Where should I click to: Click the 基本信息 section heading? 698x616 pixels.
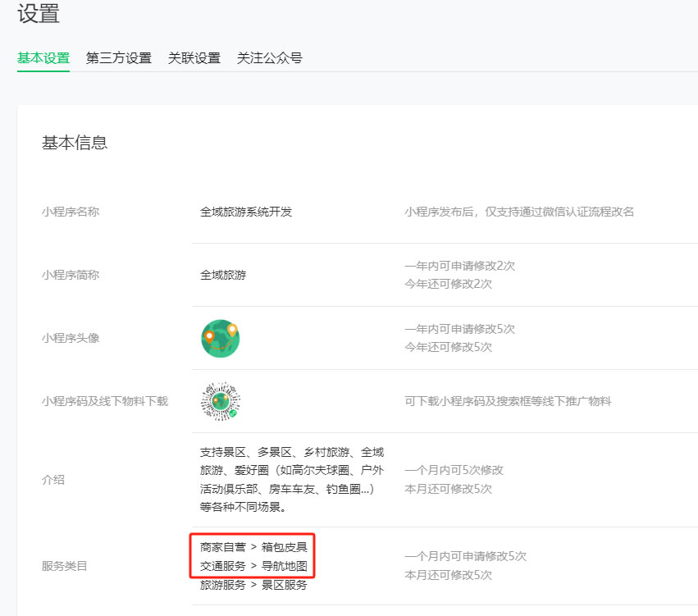click(75, 143)
